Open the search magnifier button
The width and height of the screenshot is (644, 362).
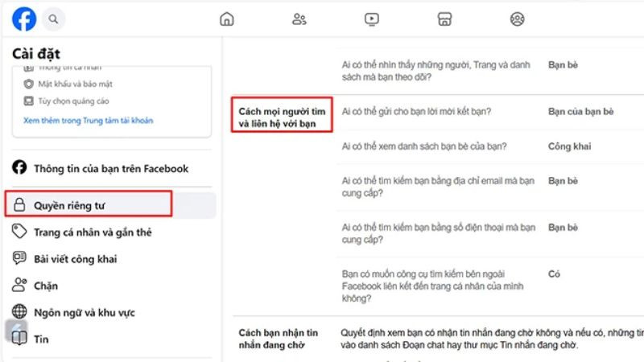[53, 19]
